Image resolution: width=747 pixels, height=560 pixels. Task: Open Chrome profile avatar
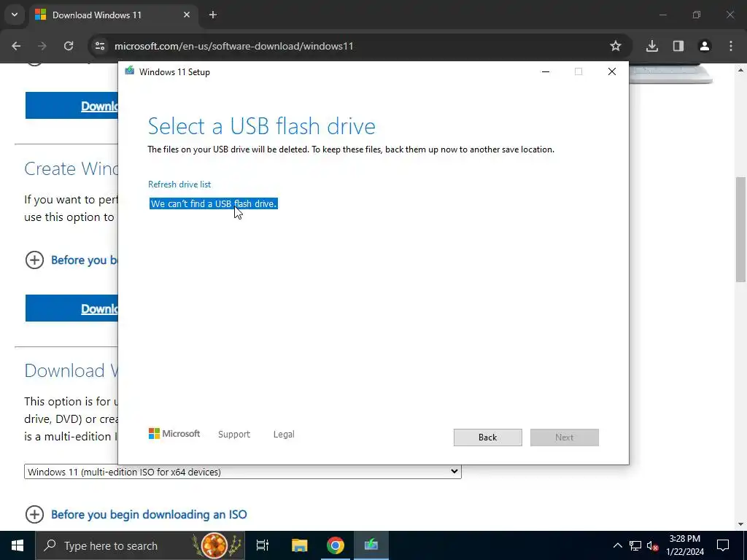(x=705, y=46)
